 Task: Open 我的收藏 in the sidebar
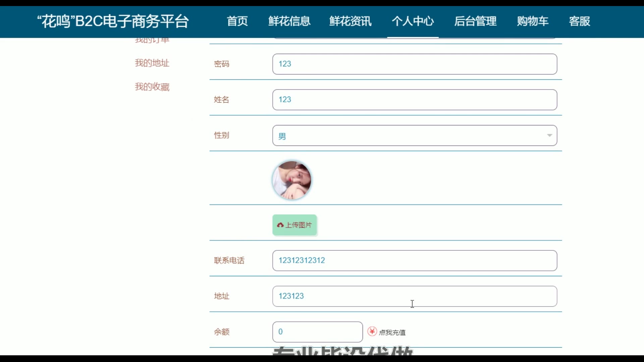coord(152,87)
